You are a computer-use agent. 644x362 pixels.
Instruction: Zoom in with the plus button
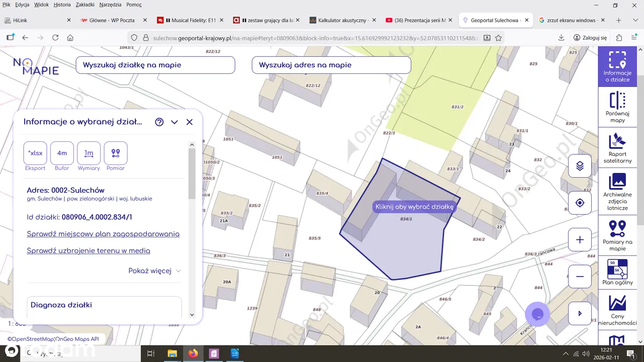(x=580, y=240)
